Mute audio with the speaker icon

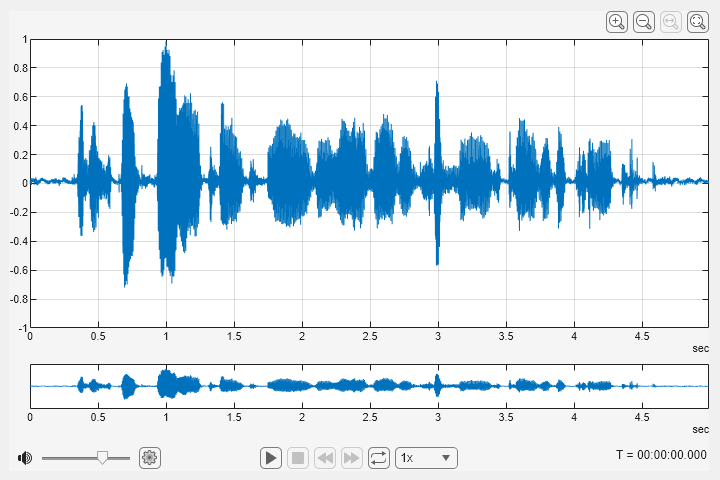(x=25, y=458)
